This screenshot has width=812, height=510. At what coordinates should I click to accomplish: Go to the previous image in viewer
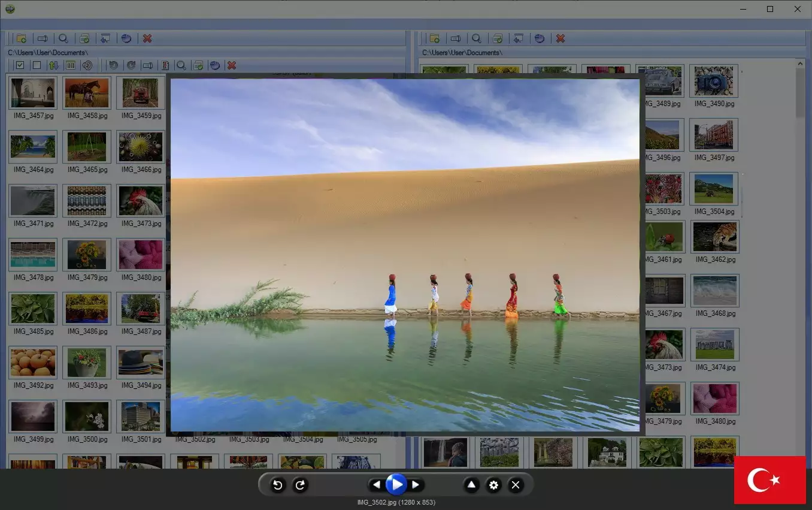(x=376, y=485)
